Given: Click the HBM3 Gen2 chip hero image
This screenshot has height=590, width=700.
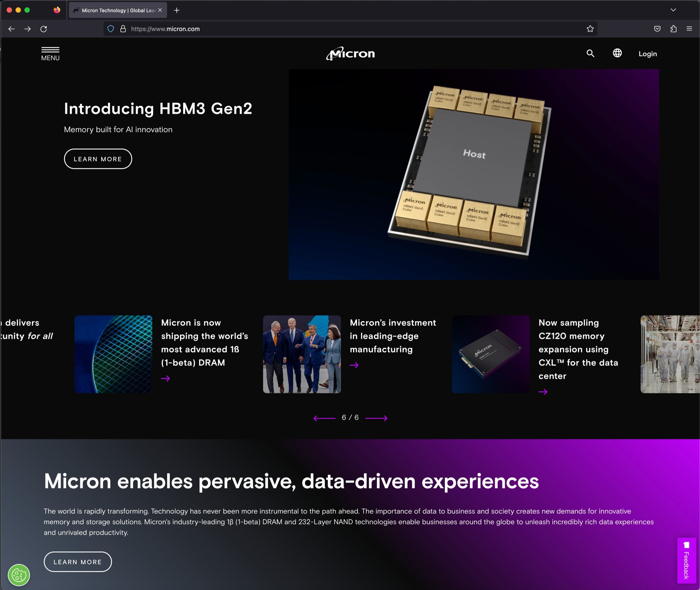Looking at the screenshot, I should (x=473, y=175).
